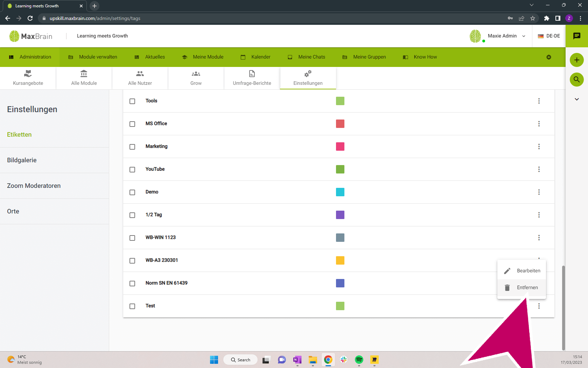Tick the Marketing tag checkbox
Image resolution: width=588 pixels, height=368 pixels.
point(132,147)
